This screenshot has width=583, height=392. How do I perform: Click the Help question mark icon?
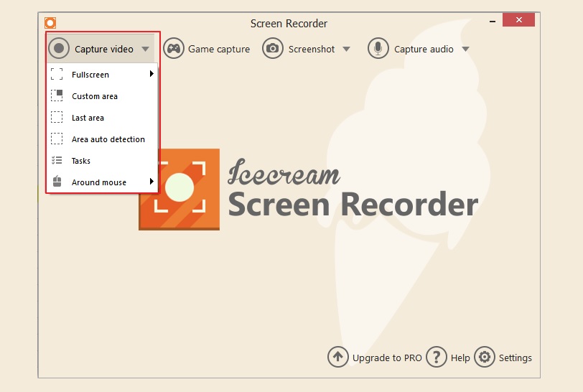pyautogui.click(x=437, y=357)
